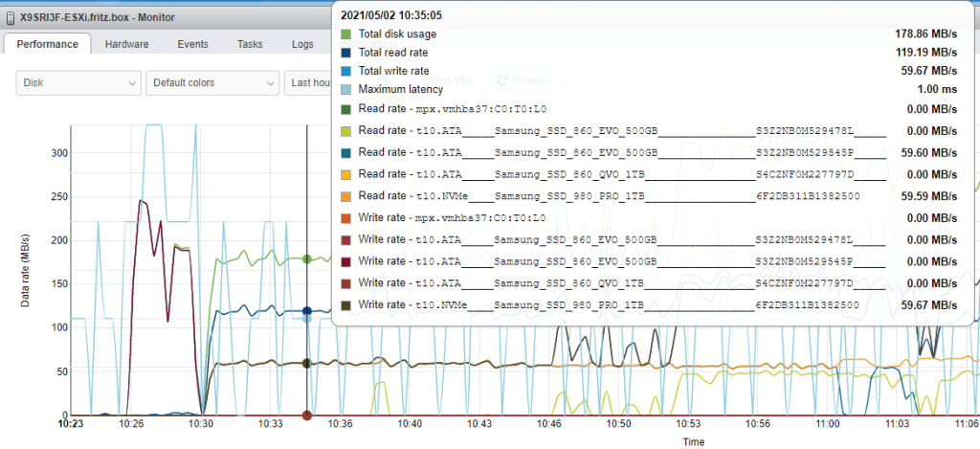The height and width of the screenshot is (449, 980).
Task: Click the 59.59 MB/s NVMe read value
Action: pos(928,196)
